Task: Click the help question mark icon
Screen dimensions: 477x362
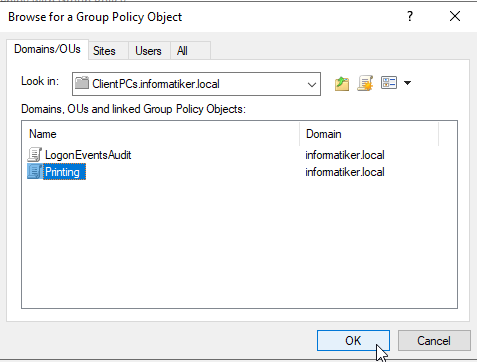Action: point(410,16)
